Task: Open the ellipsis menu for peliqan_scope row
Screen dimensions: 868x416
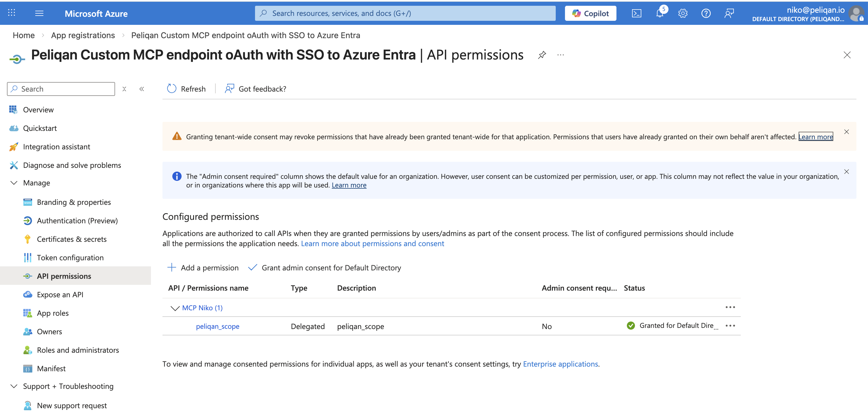Action: [730, 326]
